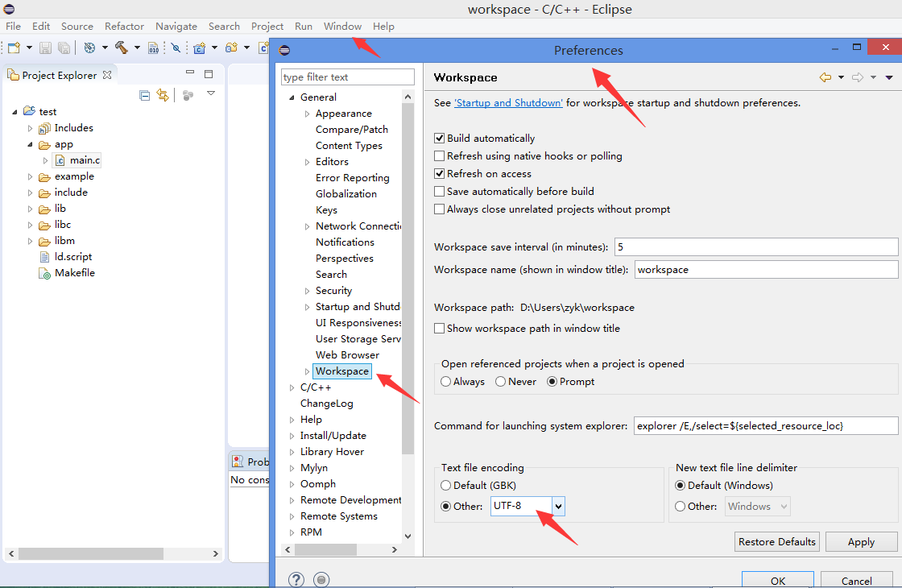
Task: Open the File menu
Action: (x=13, y=27)
